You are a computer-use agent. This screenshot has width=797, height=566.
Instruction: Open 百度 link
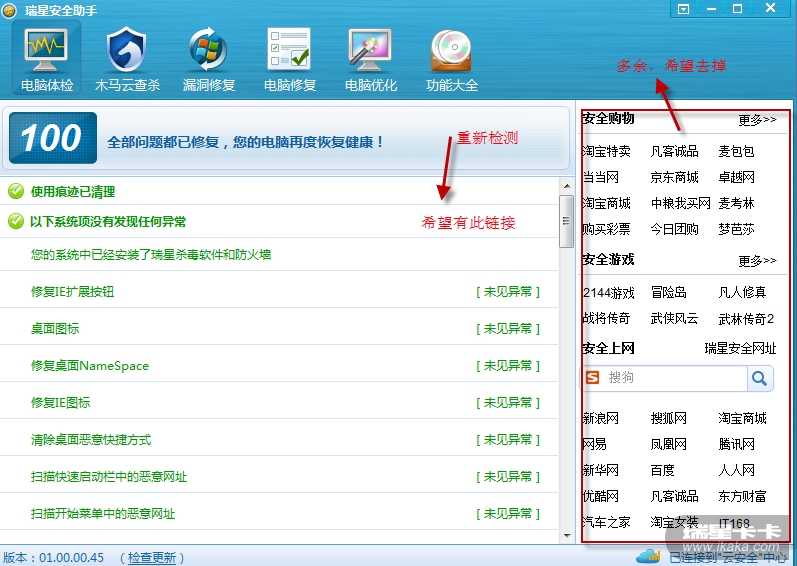662,470
